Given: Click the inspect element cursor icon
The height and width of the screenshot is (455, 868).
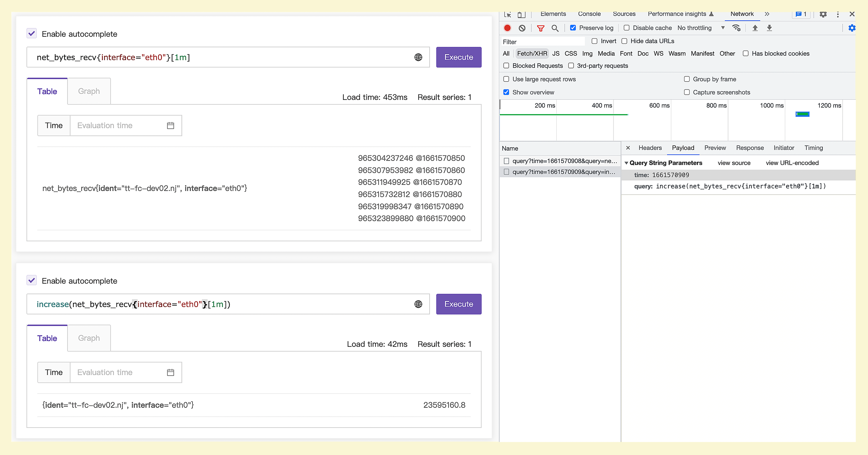Looking at the screenshot, I should click(507, 14).
